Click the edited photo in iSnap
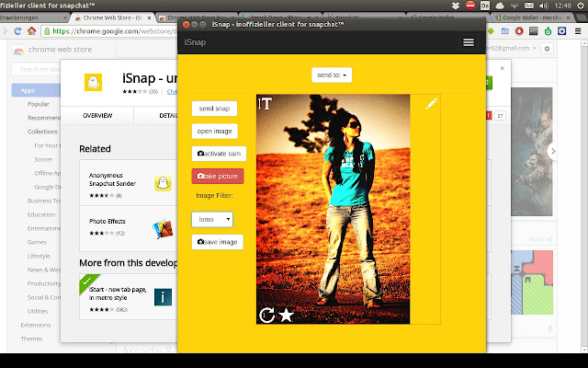588x368 pixels. pos(333,209)
